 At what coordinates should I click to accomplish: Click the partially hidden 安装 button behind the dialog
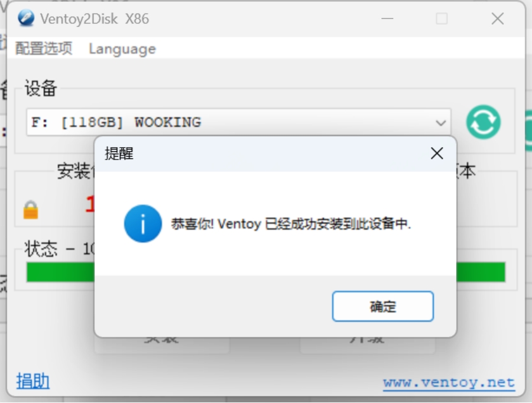click(161, 345)
